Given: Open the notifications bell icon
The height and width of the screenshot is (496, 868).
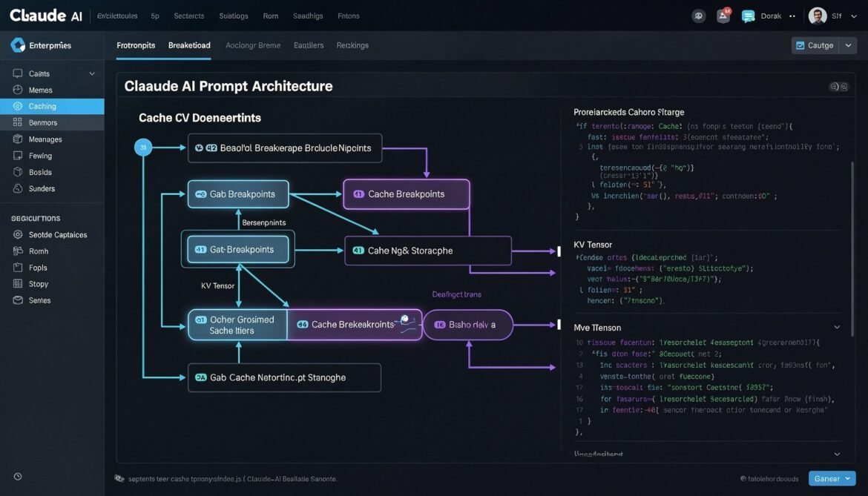Looking at the screenshot, I should click(x=722, y=15).
